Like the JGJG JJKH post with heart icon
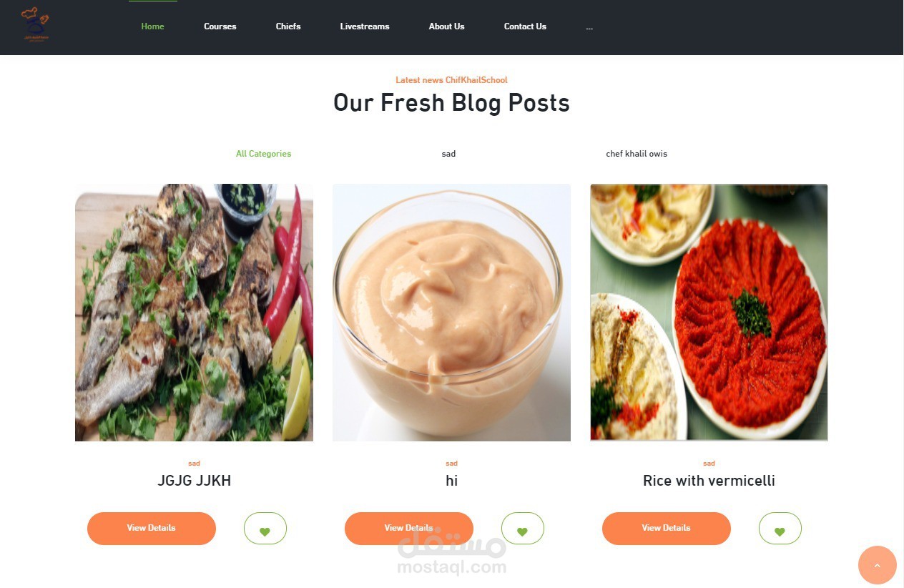This screenshot has height=588, width=904. pos(265,529)
